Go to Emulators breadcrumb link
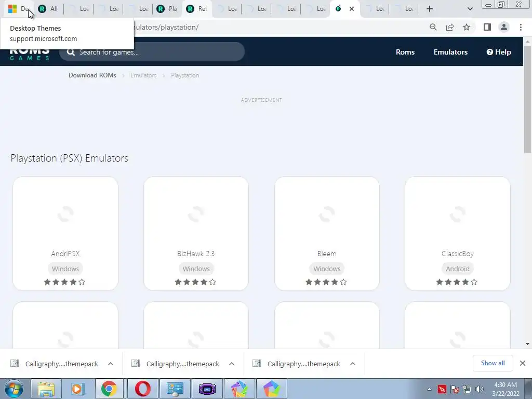 point(143,75)
